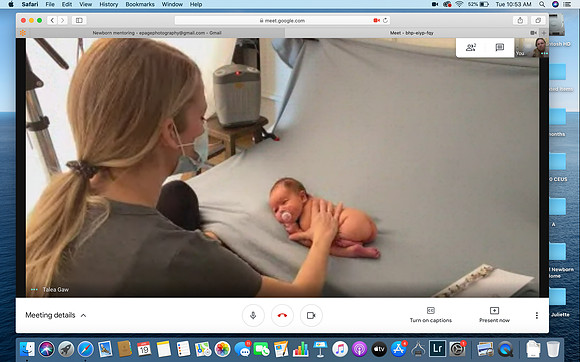Open the View menu
The image size is (580, 362).
(85, 4)
